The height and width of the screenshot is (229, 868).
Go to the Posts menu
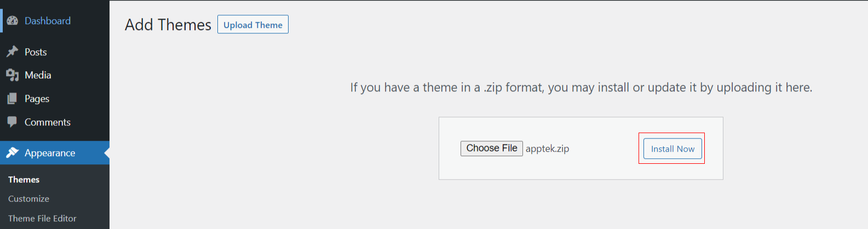36,52
